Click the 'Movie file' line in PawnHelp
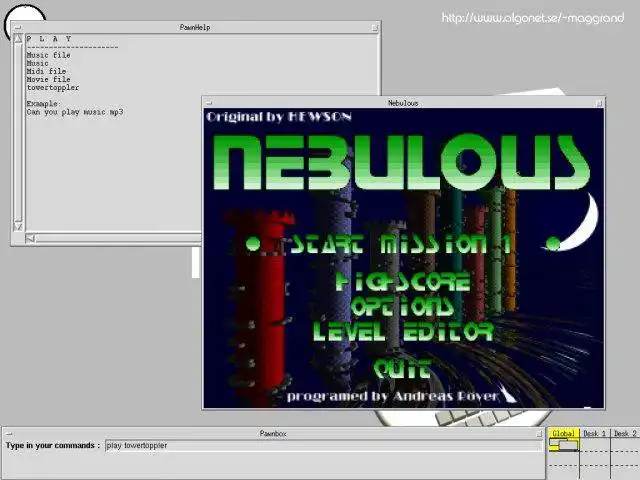 click(48, 80)
